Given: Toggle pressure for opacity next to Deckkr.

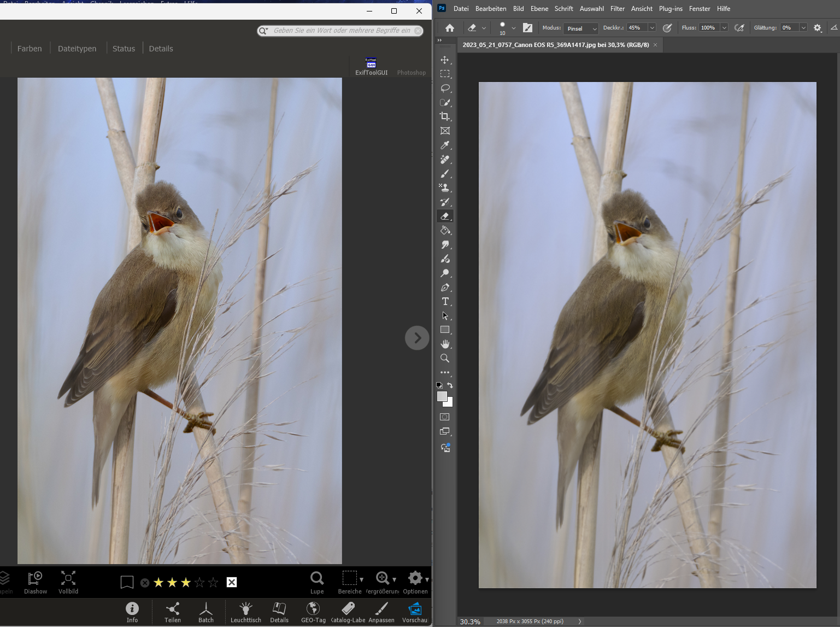Looking at the screenshot, I should 667,28.
